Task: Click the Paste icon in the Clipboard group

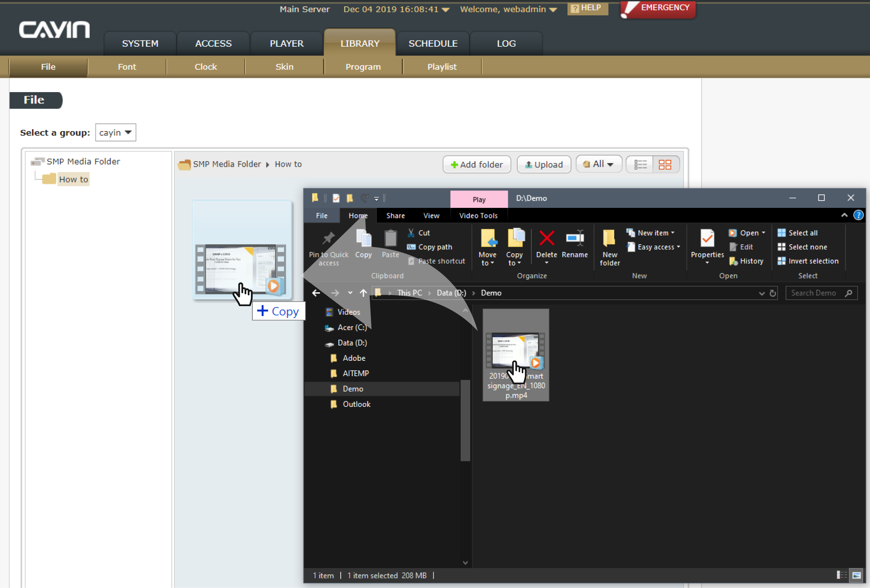Action: coord(390,238)
